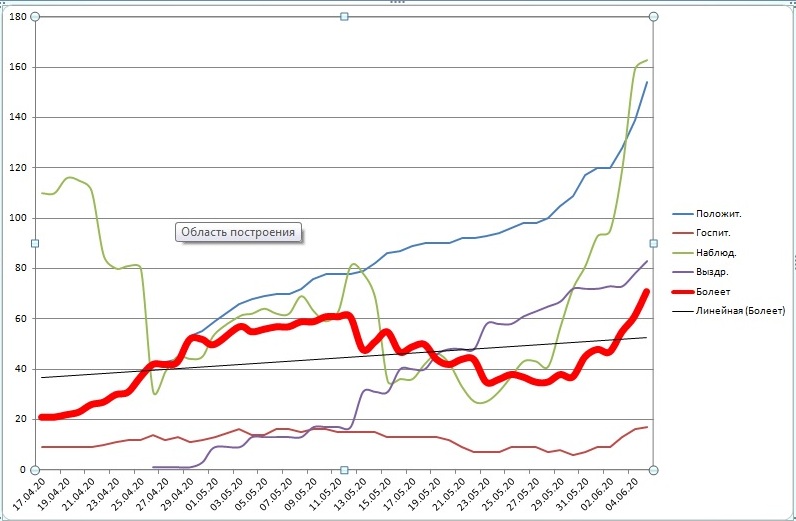Click the right-middle square resize handle
Screen dimensions: 796x521
click(653, 243)
